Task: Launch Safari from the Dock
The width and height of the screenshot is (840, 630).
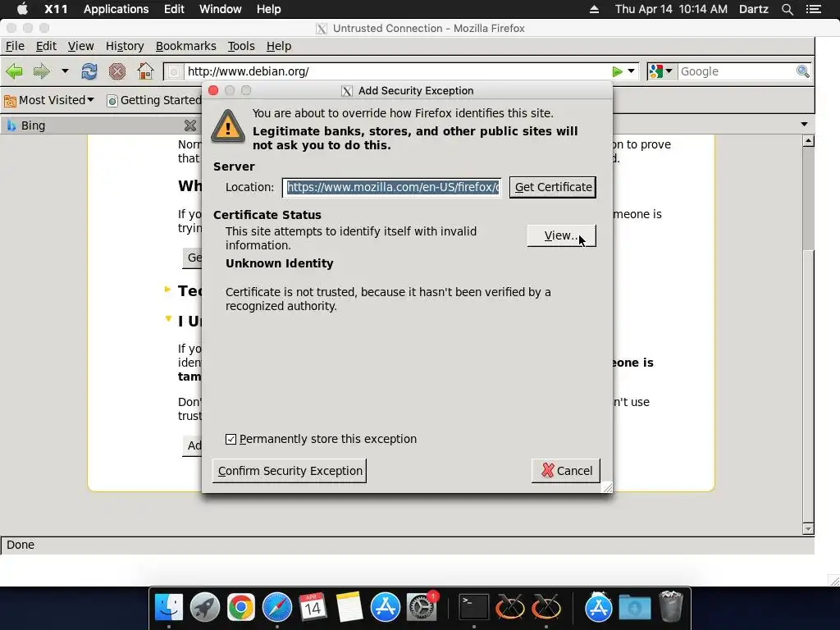Action: click(x=277, y=608)
